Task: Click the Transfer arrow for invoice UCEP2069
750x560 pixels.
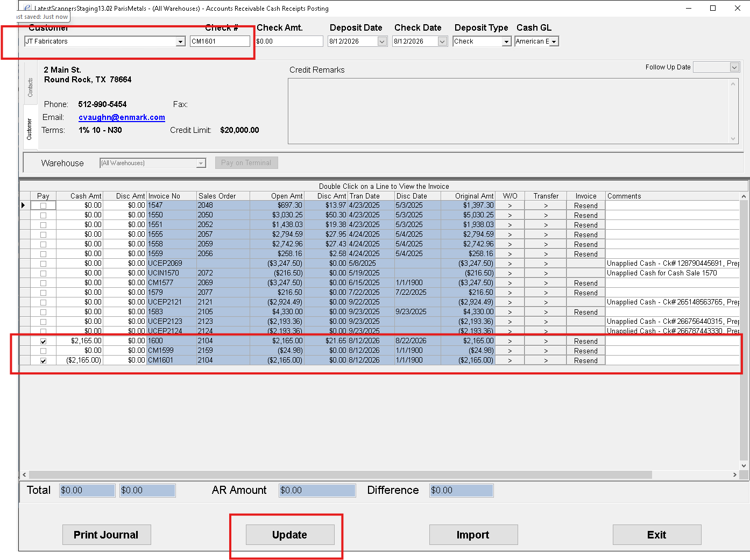Action: 546,264
